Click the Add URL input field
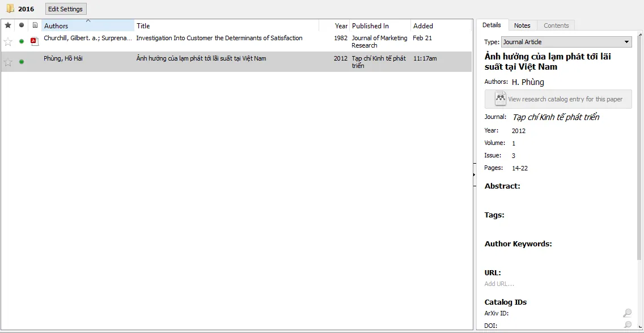The image size is (644, 333). coord(499,284)
